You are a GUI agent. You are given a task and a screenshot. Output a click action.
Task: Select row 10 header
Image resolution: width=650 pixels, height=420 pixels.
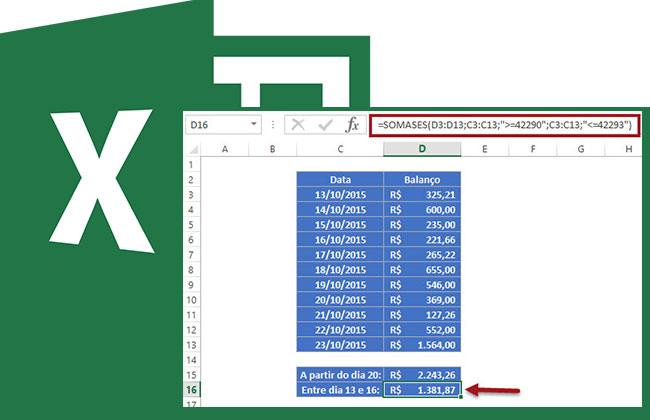tap(192, 299)
